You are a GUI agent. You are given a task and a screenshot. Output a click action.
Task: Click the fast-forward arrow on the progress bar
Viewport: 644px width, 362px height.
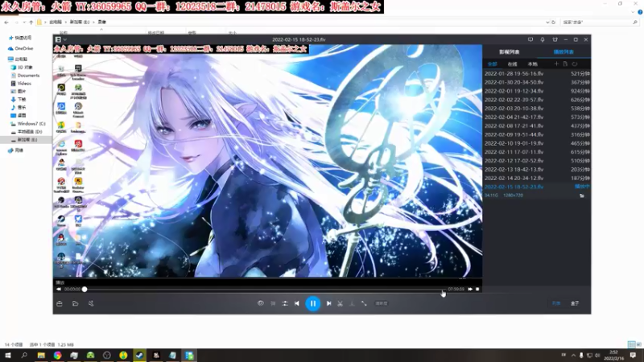point(470,290)
